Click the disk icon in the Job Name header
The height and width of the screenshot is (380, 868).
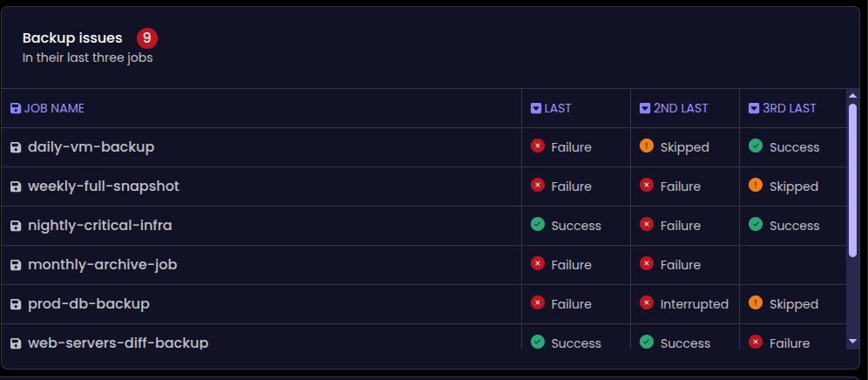click(16, 108)
